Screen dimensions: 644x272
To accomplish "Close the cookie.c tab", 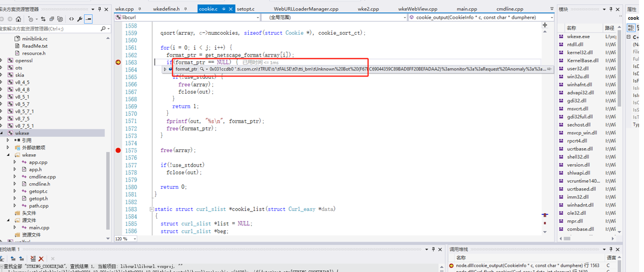I will click(231, 9).
